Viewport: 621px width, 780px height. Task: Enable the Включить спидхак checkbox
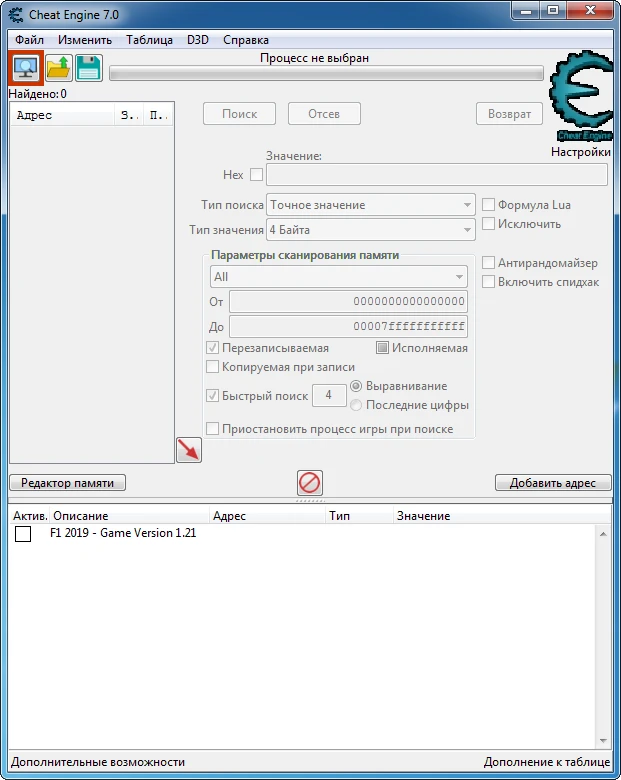coord(488,282)
